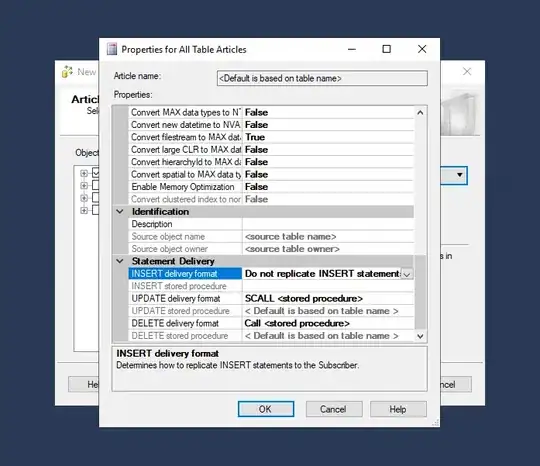The image size is (540, 466).
Task: Close the Properties for All Table Articles dialog
Action: click(422, 49)
